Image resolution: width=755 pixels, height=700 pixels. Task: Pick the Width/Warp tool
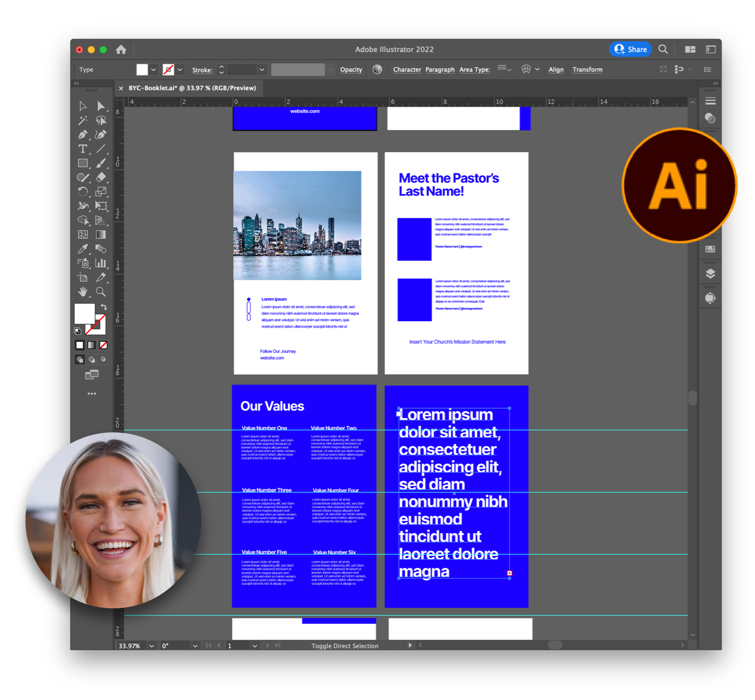coord(83,206)
